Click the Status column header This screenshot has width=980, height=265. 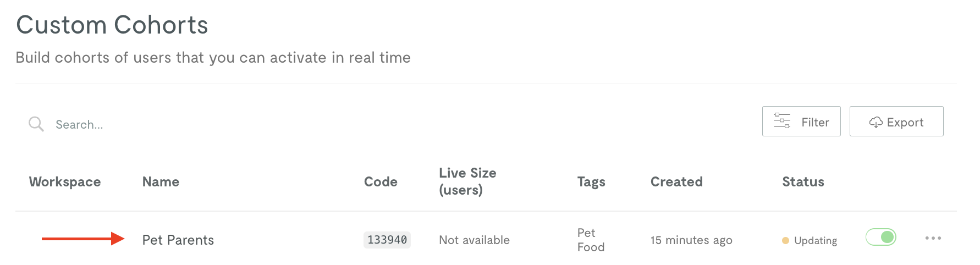tap(803, 182)
